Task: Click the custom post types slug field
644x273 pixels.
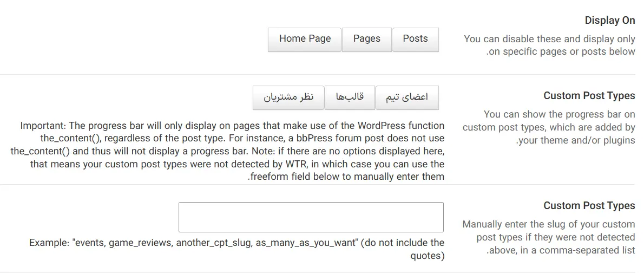Action: point(311,217)
